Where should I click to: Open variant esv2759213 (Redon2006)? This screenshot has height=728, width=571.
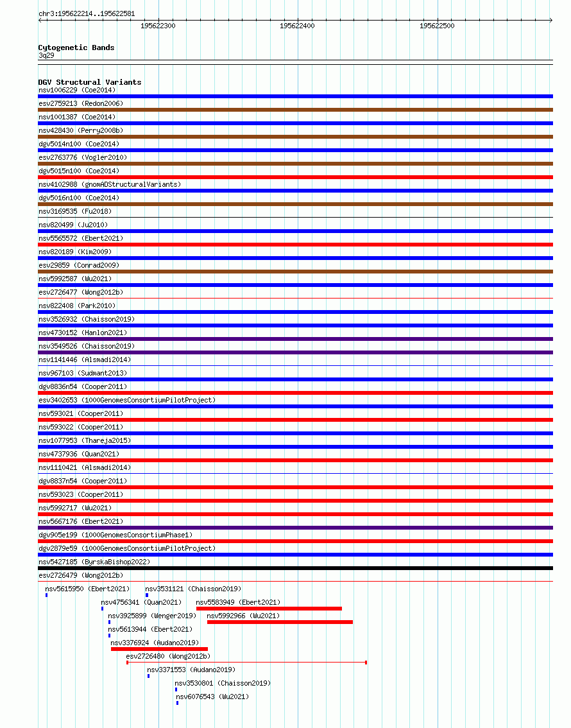point(81,103)
